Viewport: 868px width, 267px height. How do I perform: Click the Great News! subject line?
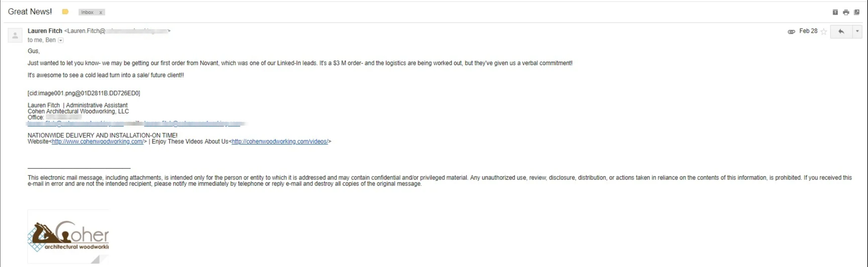[30, 12]
